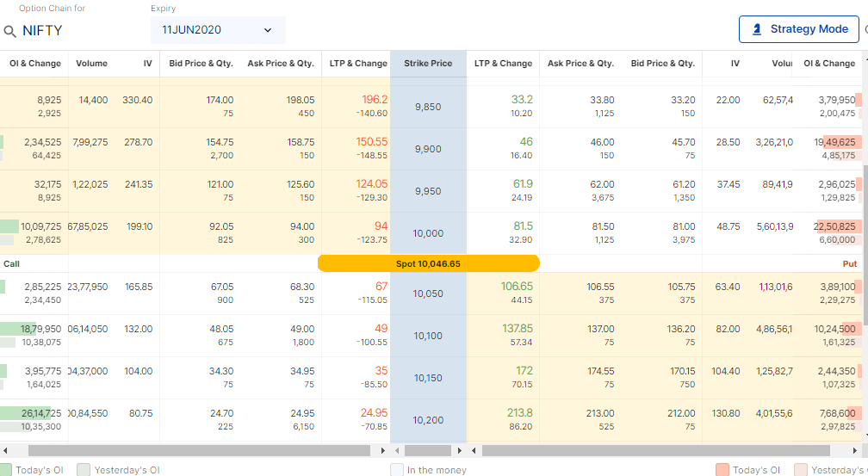Click put side LTP & Change header

click(503, 63)
